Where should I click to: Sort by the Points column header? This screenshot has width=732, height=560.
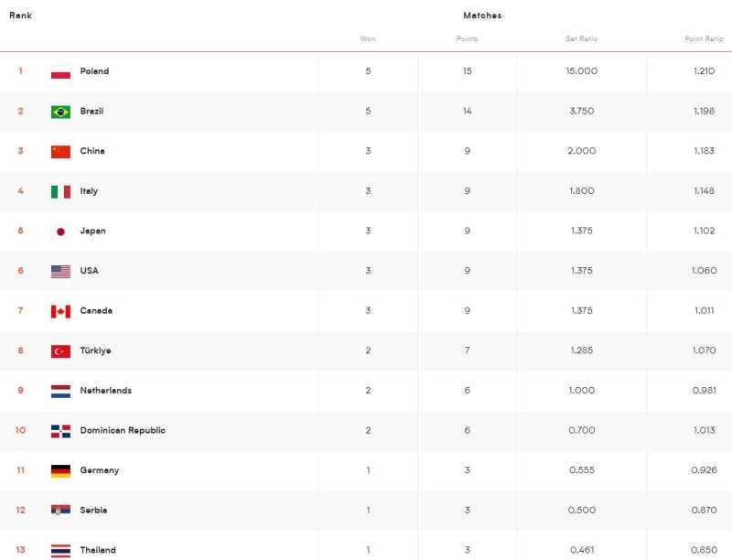coord(467,38)
